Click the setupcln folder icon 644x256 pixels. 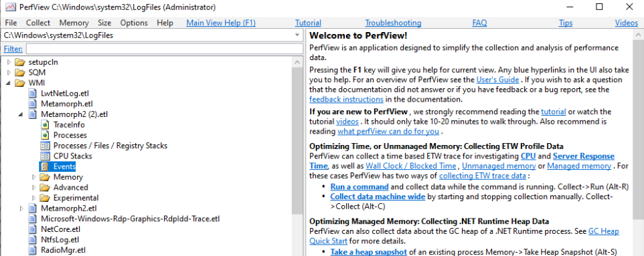tap(19, 62)
